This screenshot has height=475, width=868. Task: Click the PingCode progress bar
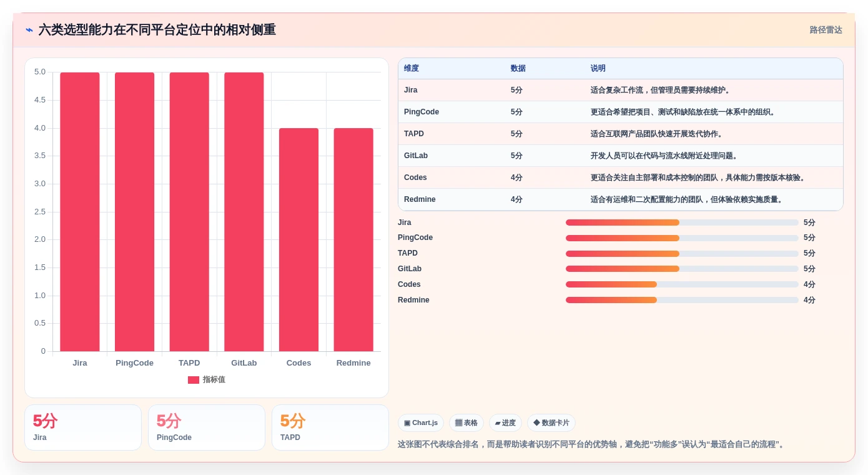(682, 238)
